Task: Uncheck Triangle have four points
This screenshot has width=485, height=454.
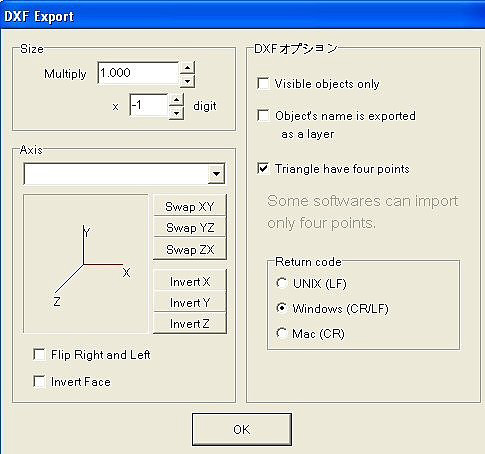Action: point(263,168)
